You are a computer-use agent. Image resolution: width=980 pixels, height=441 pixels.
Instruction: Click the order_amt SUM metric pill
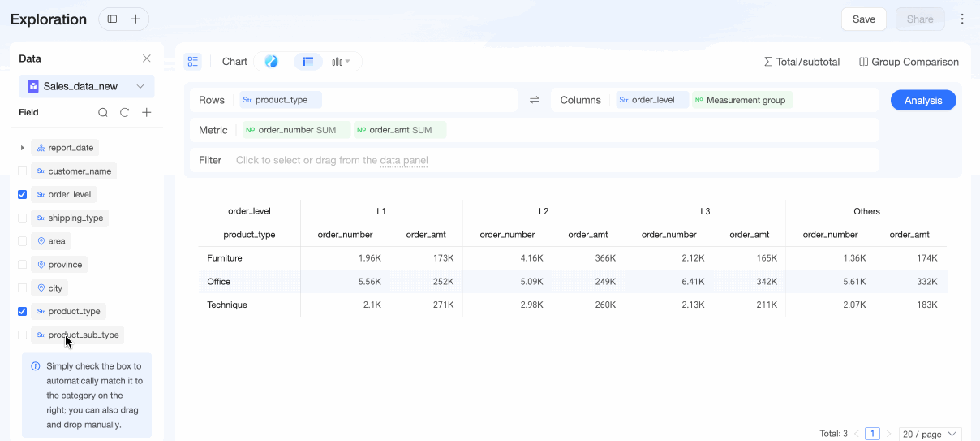400,130
